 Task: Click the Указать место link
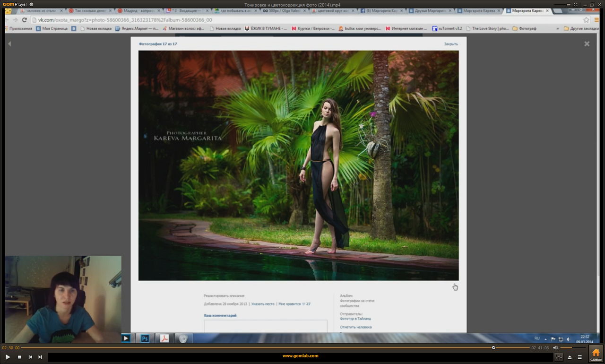click(x=263, y=304)
